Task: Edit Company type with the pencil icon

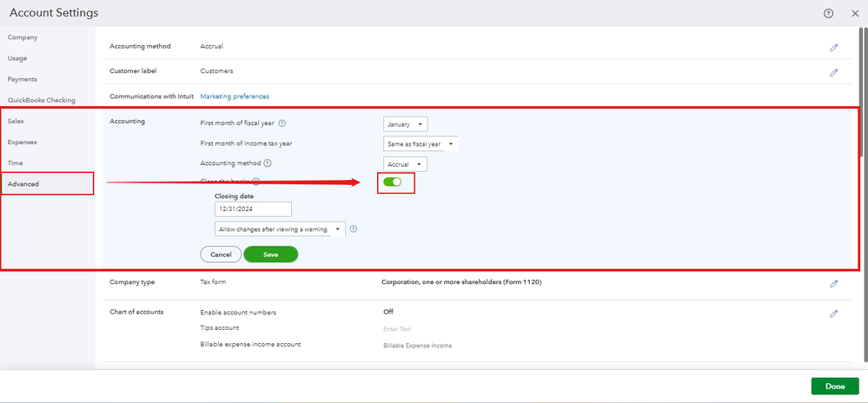Action: click(833, 283)
